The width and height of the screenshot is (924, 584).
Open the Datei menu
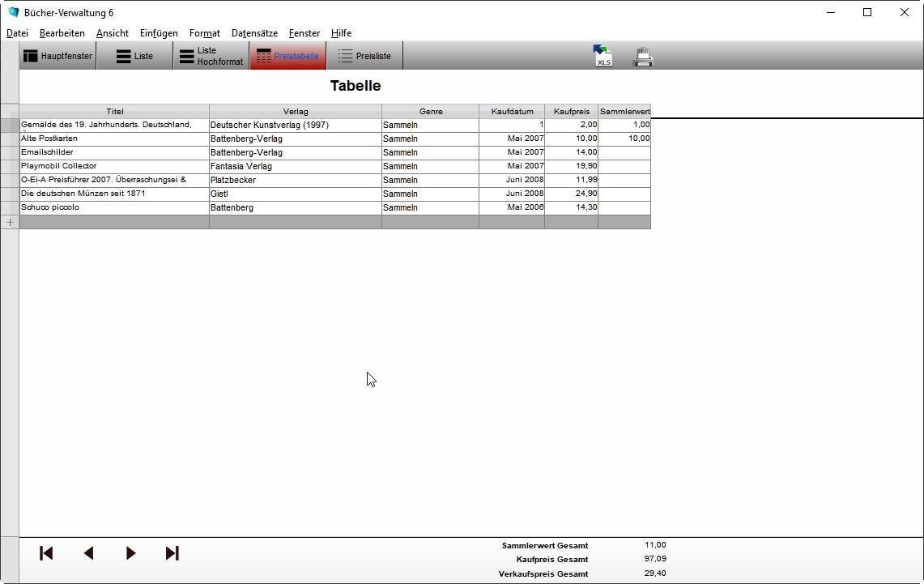tap(17, 33)
